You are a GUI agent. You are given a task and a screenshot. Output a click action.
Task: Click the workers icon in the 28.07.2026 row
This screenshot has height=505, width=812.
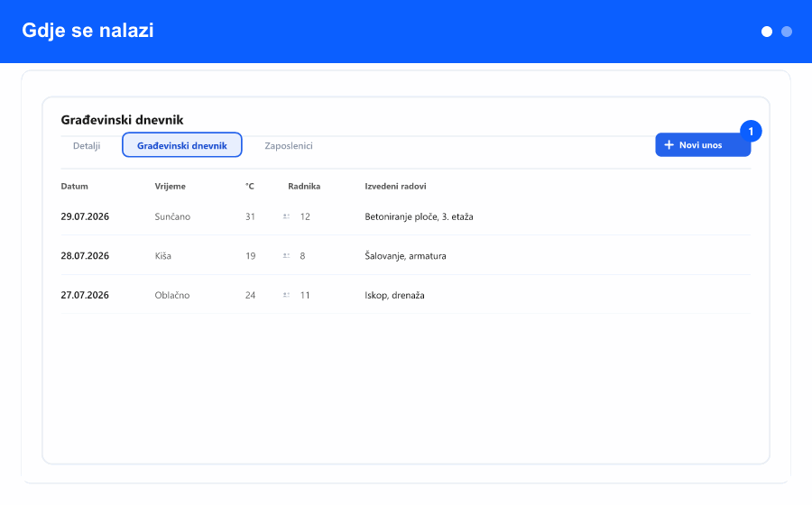pyautogui.click(x=286, y=255)
